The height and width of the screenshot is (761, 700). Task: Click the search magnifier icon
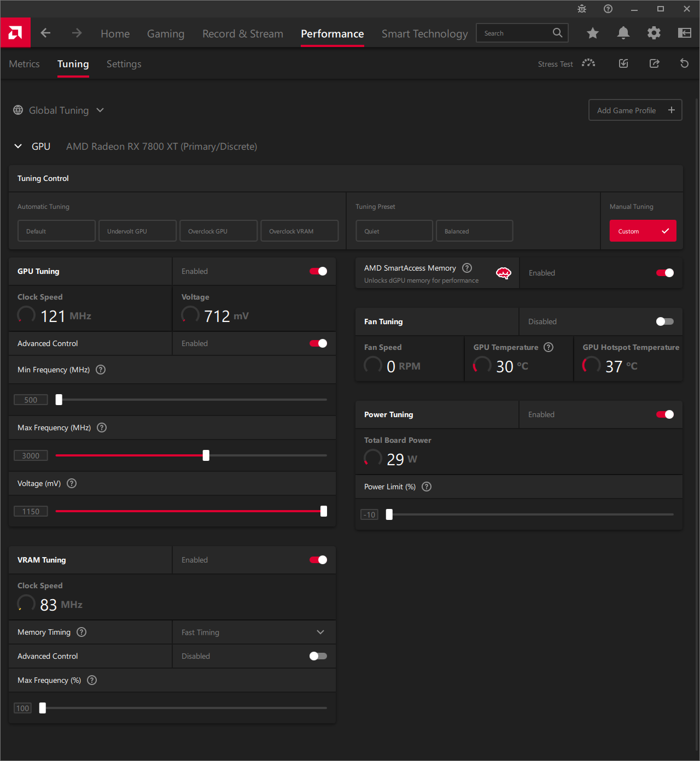click(557, 33)
